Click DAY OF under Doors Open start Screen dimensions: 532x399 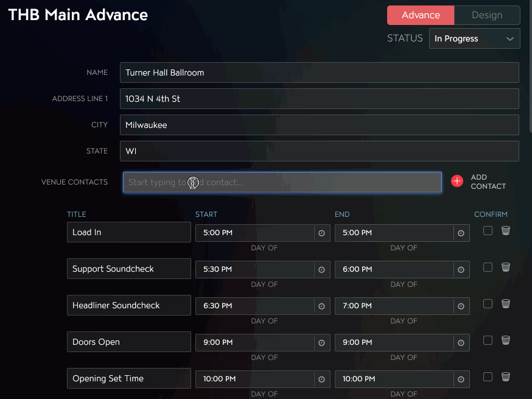point(264,357)
